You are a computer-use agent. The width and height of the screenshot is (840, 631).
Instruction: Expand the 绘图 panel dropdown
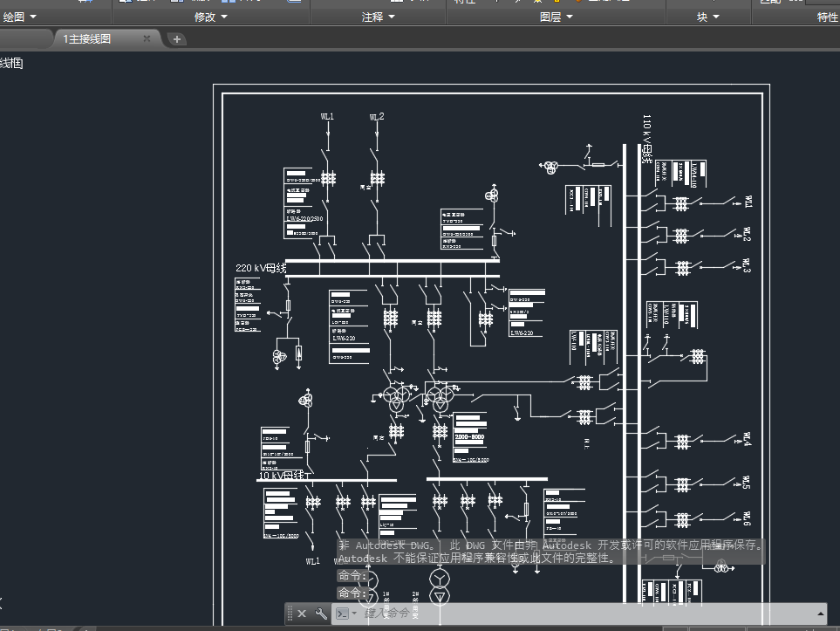click(x=20, y=17)
